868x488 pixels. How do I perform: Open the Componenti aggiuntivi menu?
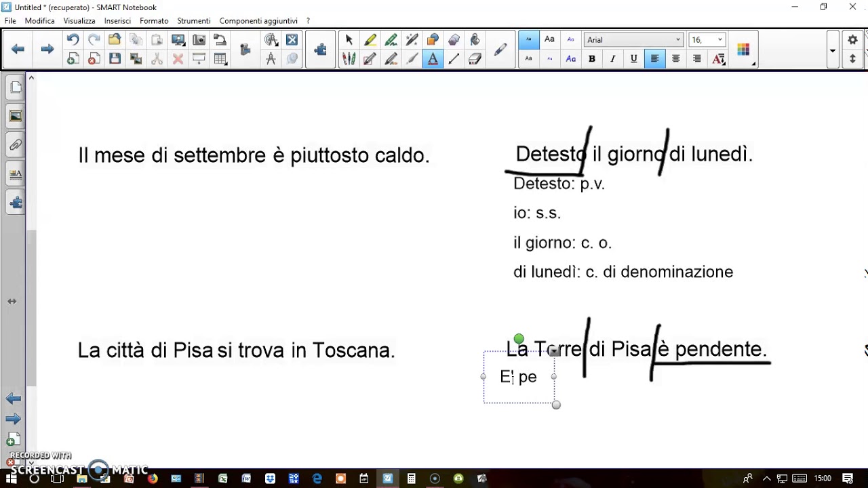click(258, 21)
